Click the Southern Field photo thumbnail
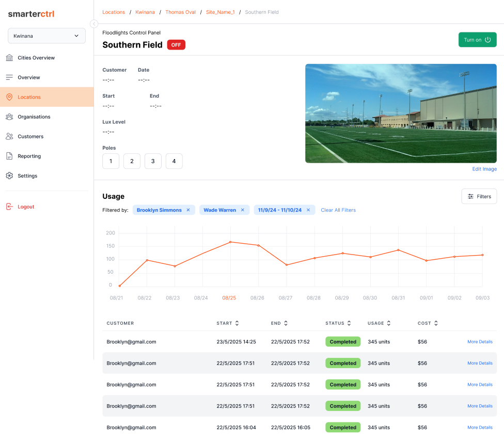504x442 pixels. click(x=401, y=114)
